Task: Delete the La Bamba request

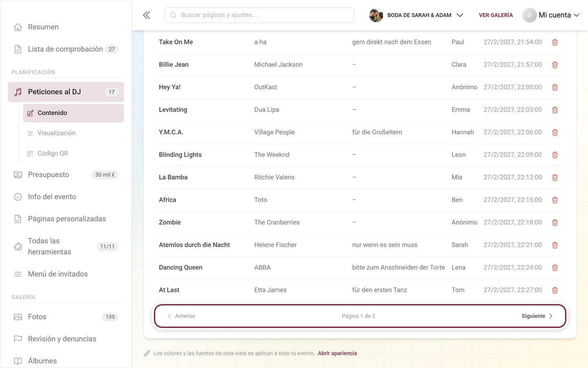Action: 555,177
